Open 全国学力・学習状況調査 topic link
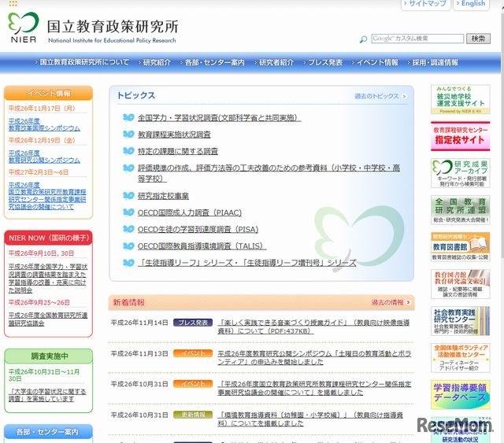 tap(219, 118)
